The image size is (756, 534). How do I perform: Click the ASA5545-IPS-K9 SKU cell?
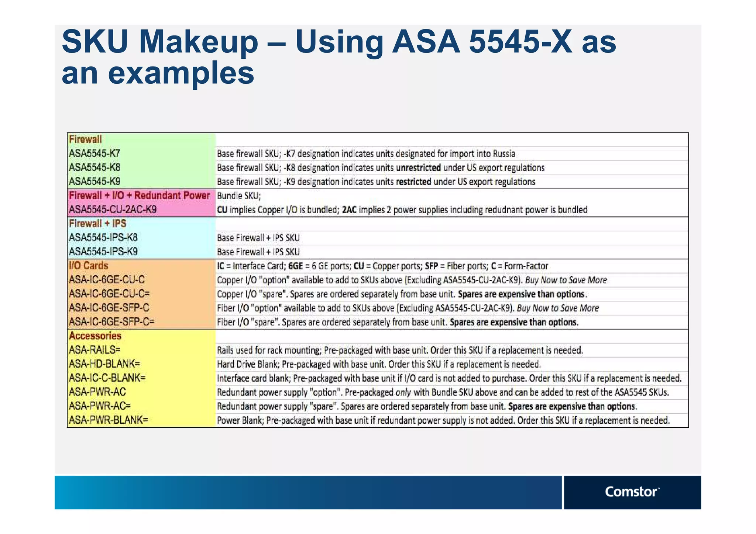coord(103,252)
